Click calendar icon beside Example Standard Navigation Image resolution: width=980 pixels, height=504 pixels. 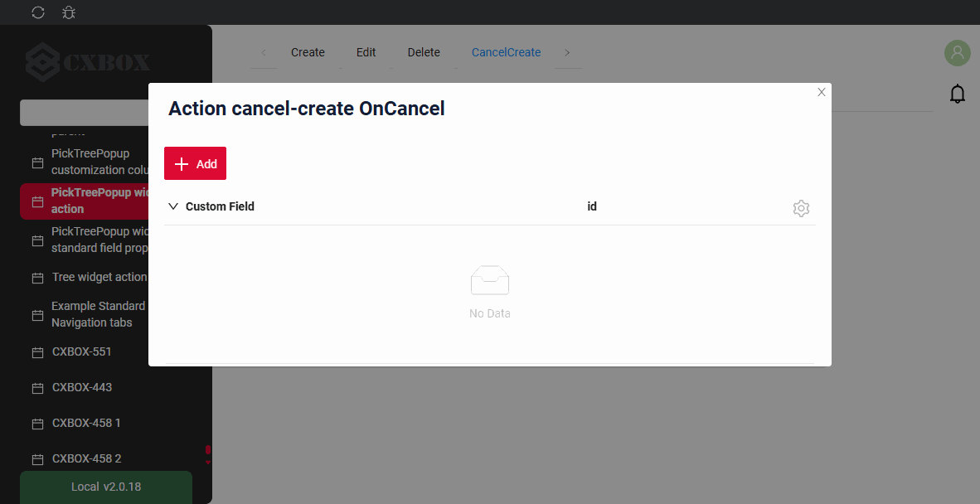[37, 315]
